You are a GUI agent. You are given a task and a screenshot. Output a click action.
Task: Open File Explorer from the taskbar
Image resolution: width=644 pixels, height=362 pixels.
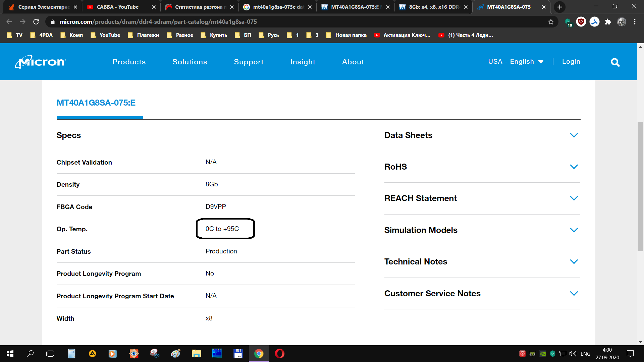click(196, 354)
